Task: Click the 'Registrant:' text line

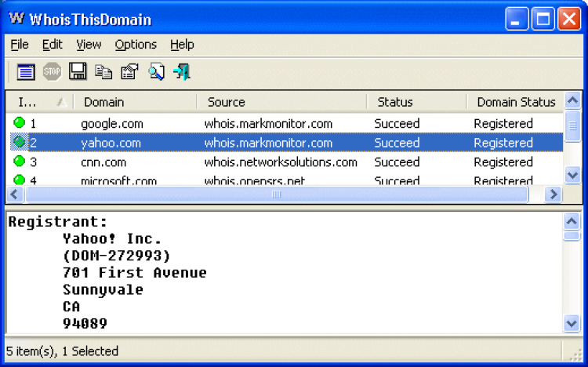Action: [58, 222]
